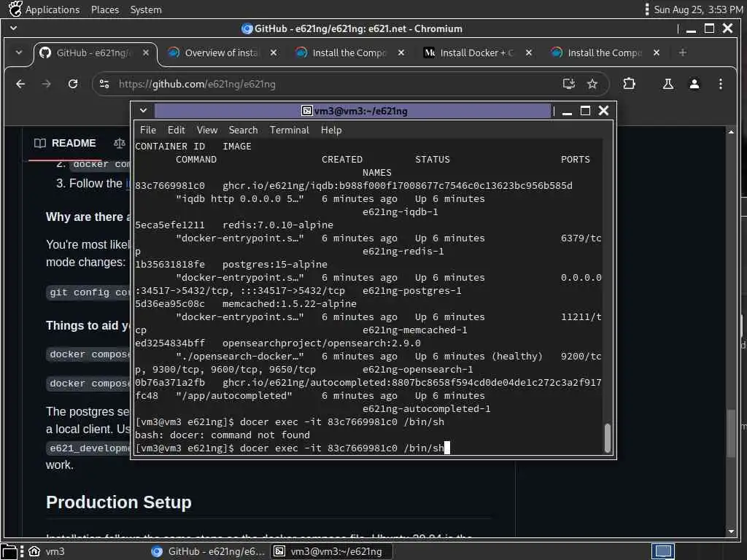Click container ID 83c7669981c0 in table

[x=170, y=186]
